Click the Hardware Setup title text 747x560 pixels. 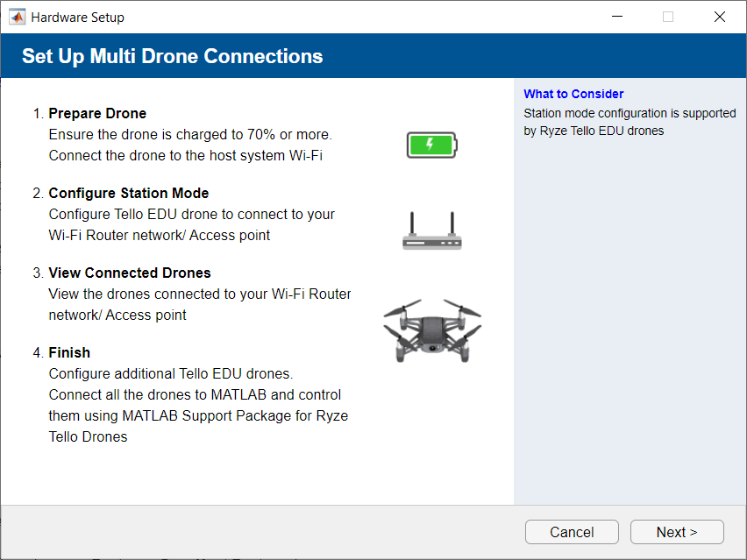(x=77, y=17)
